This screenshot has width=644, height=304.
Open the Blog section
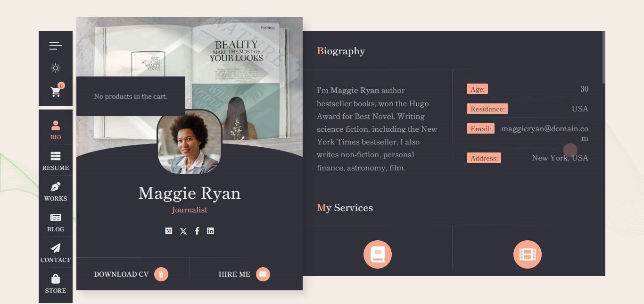click(56, 222)
